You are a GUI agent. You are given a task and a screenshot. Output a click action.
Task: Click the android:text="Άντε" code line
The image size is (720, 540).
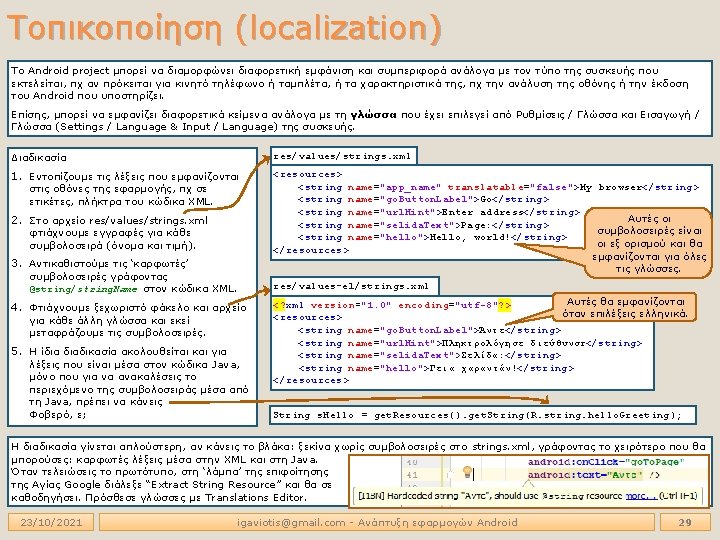[594, 475]
